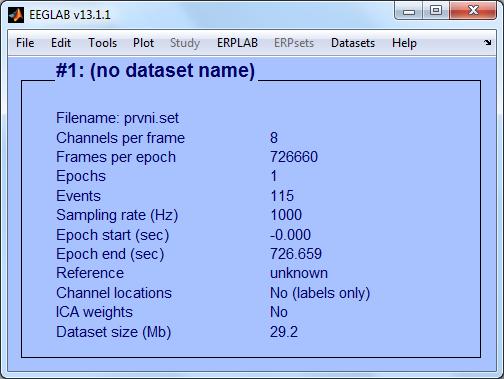
Task: Click the 'ICA weights' label
Action: (94, 312)
